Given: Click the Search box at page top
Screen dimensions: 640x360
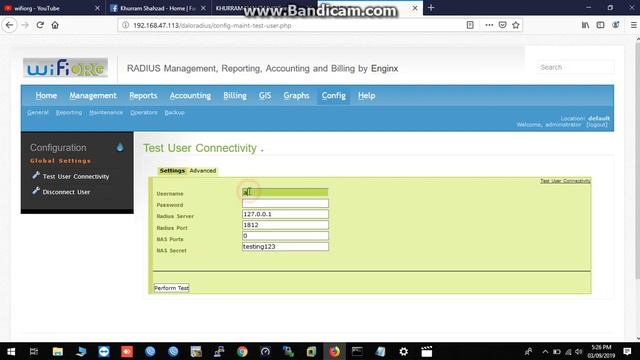Looking at the screenshot, I should point(576,67).
